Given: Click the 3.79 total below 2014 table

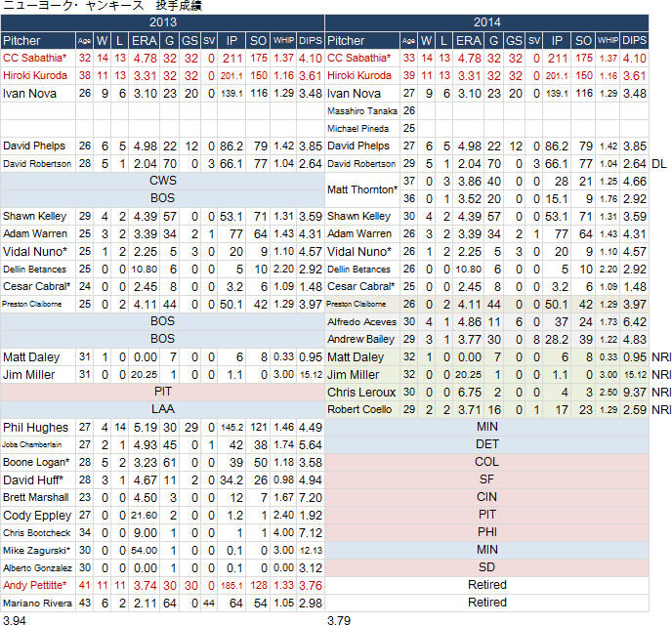Looking at the screenshot, I should pyautogui.click(x=339, y=620).
